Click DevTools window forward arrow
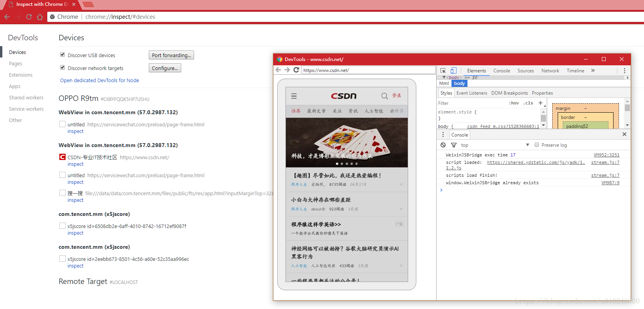This screenshot has width=644, height=309. point(287,70)
